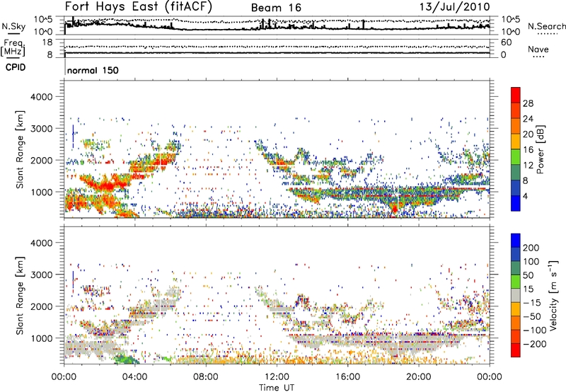Select the "Beam 16" label
The height and width of the screenshot is (392, 566).
(x=276, y=8)
